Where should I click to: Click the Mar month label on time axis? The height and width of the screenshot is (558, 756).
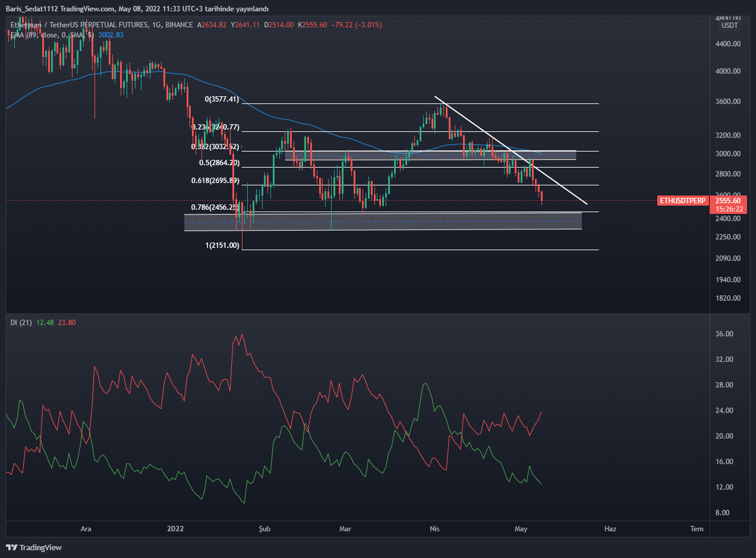coord(345,529)
